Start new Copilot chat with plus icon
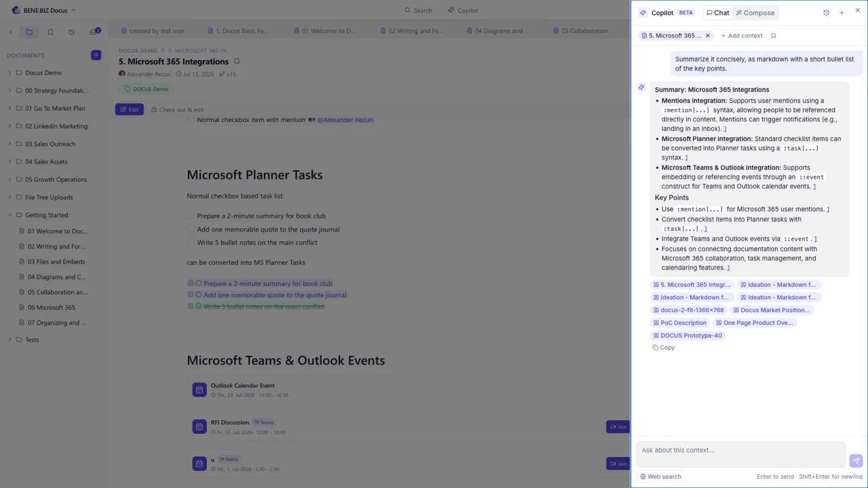 click(841, 12)
